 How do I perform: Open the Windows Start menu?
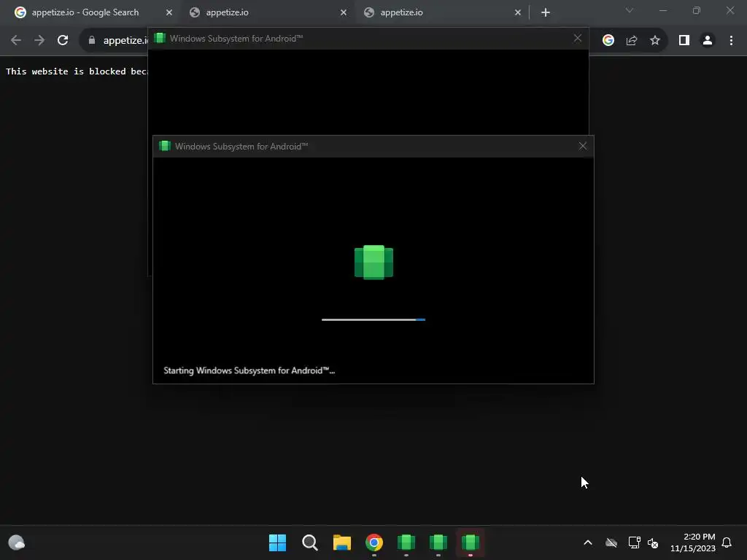pyautogui.click(x=278, y=542)
